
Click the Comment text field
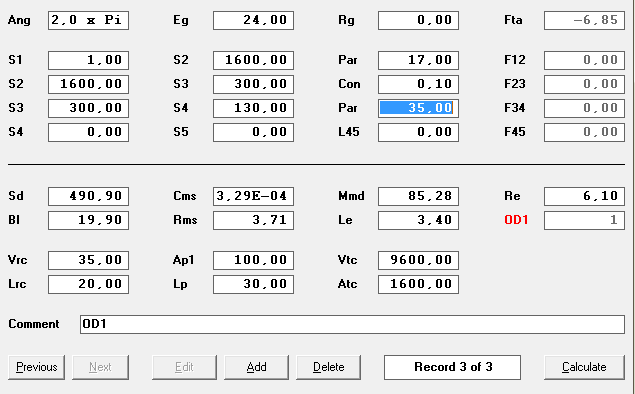[352, 324]
